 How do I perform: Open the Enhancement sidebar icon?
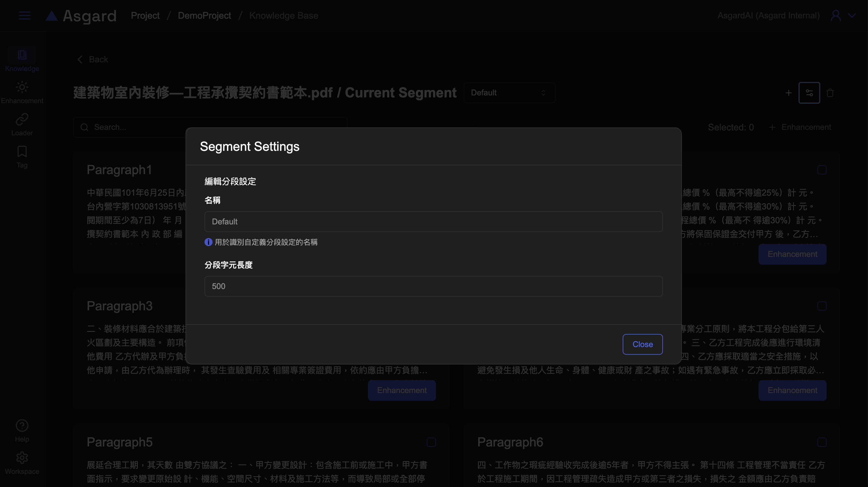[22, 87]
